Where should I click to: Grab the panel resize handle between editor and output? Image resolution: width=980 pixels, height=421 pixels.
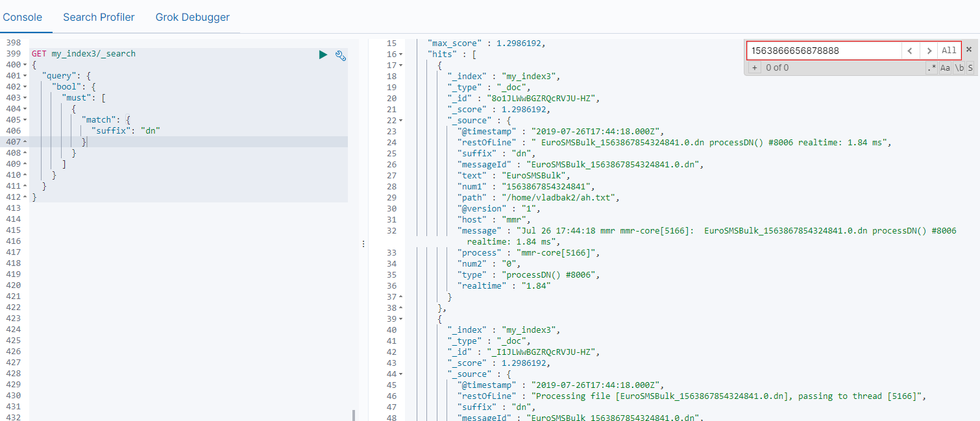[x=363, y=244]
